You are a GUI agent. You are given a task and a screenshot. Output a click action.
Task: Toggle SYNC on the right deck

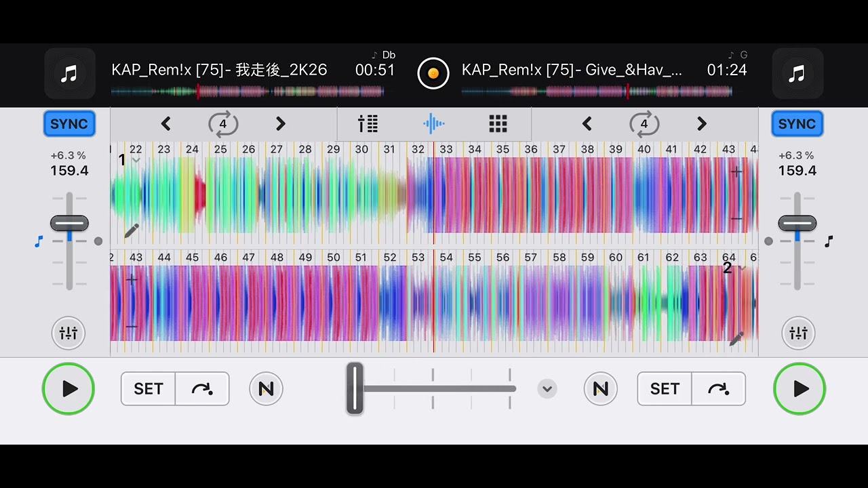[797, 123]
